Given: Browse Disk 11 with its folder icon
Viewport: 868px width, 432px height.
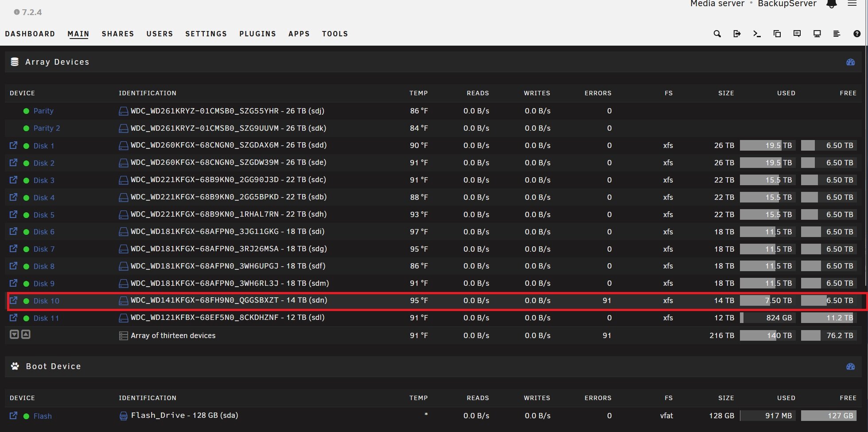Looking at the screenshot, I should [13, 317].
